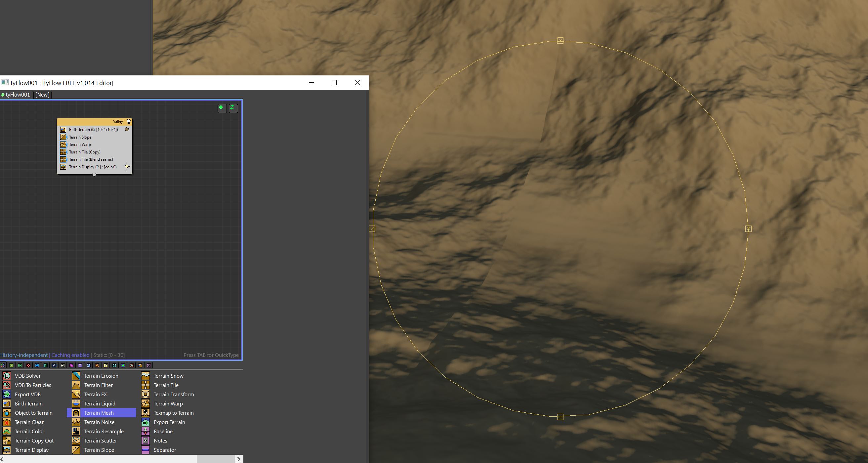Screen dimensions: 868x463
Task: Toggle the green simulation enable button
Action: click(x=221, y=108)
